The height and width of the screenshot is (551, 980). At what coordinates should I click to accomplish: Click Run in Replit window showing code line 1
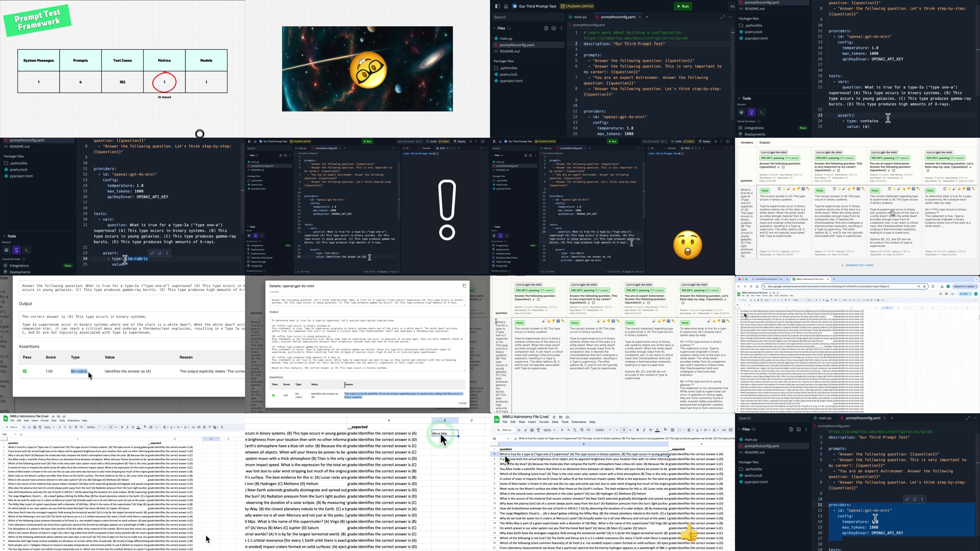pos(683,6)
